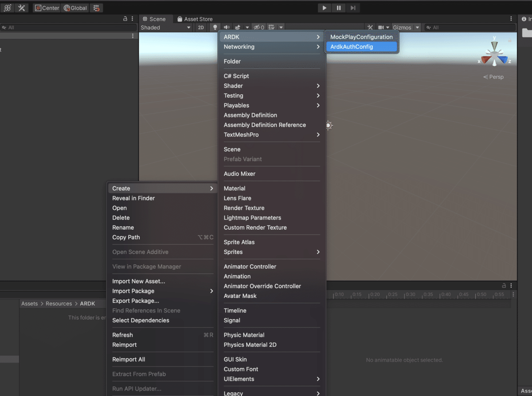Click the Inspector info icon
The height and width of the screenshot is (396, 532).
pyautogui.click(x=524, y=19)
